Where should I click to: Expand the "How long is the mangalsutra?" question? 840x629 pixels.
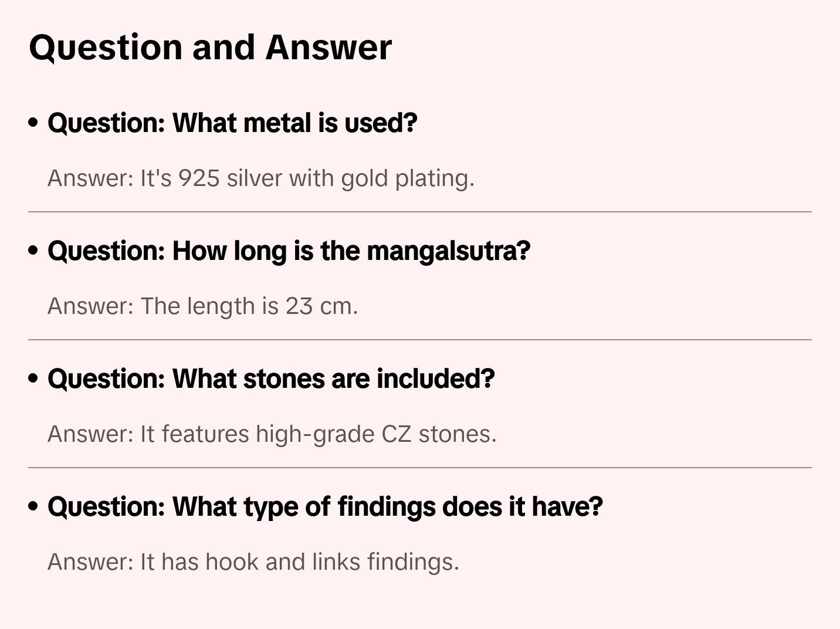pos(289,251)
